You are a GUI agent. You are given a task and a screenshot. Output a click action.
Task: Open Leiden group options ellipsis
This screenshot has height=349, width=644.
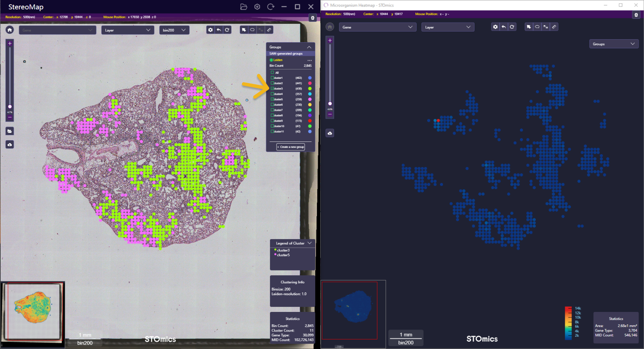pos(310,60)
